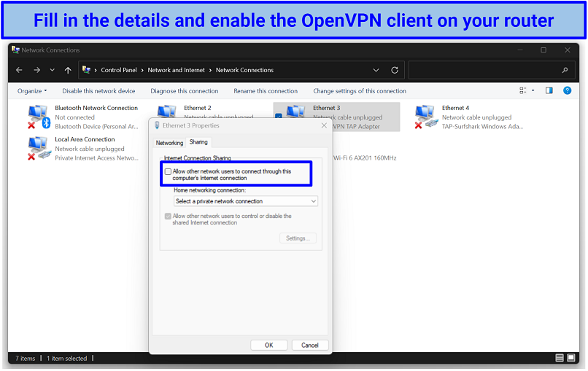588x371 pixels.
Task: Click the Wi-Fi 6 AX201 160MHz text
Action: point(365,158)
